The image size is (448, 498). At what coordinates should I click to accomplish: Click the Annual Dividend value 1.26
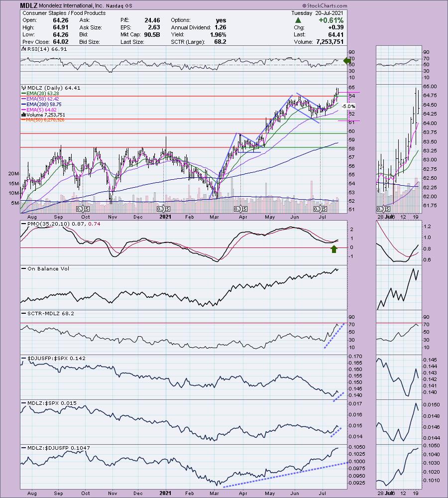click(x=221, y=27)
